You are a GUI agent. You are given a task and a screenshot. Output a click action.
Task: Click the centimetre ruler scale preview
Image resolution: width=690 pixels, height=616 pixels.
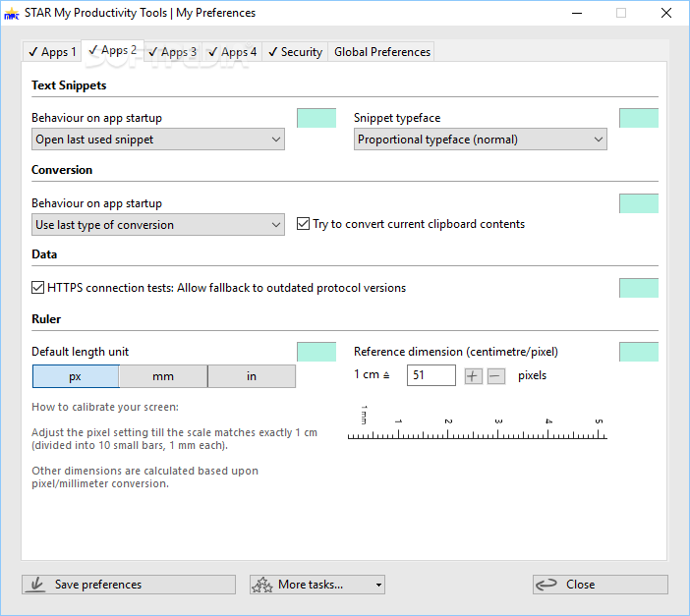[478, 422]
